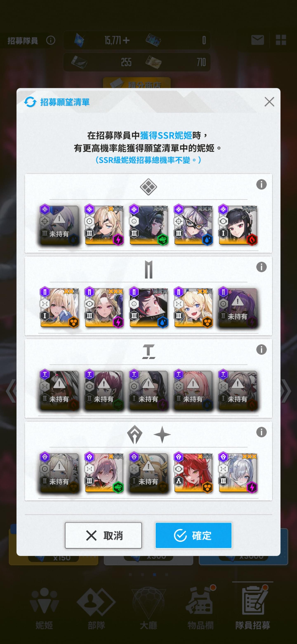Click the refresh icon beside 招募願望清單
This screenshot has width=297, height=644.
click(x=30, y=102)
